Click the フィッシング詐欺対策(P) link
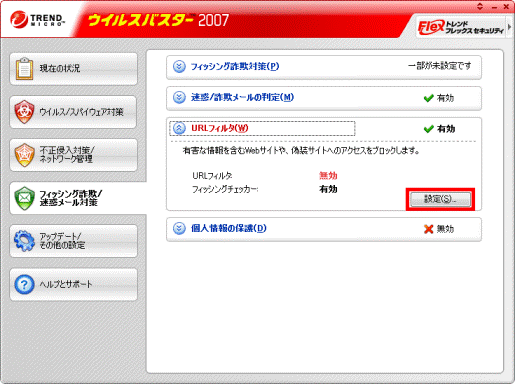 click(x=235, y=67)
